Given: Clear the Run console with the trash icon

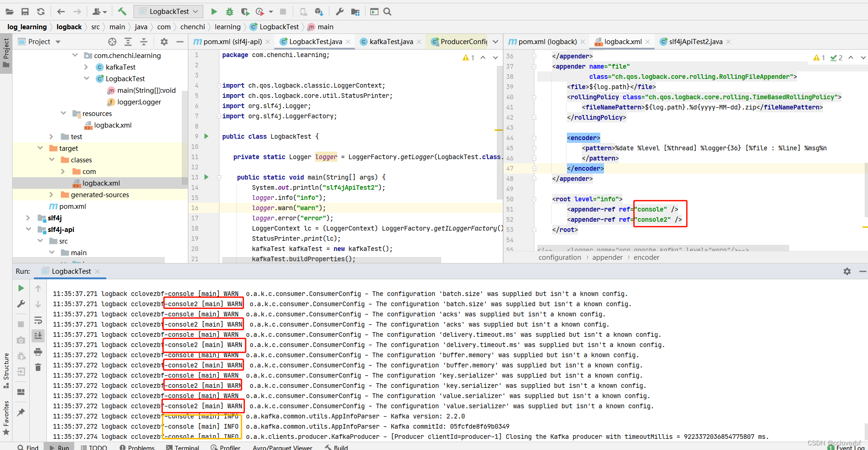Looking at the screenshot, I should [38, 367].
